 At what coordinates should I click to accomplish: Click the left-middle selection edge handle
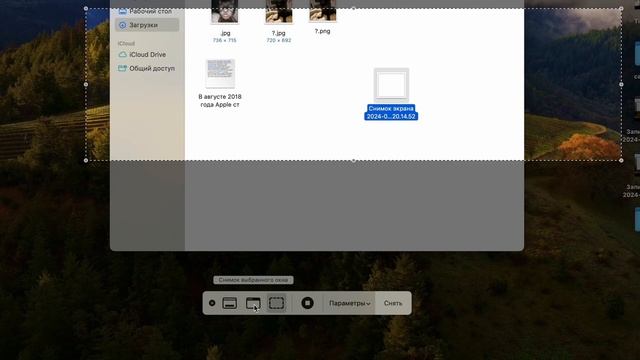point(86,84)
